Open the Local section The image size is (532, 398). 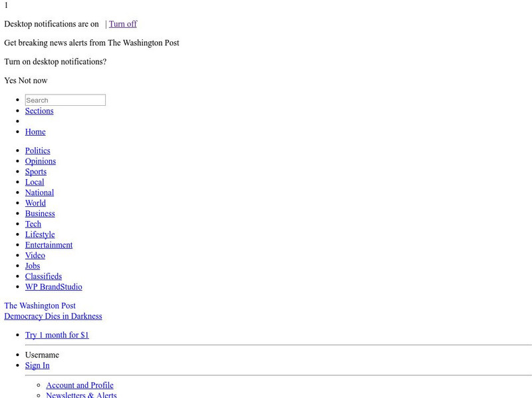tap(35, 182)
